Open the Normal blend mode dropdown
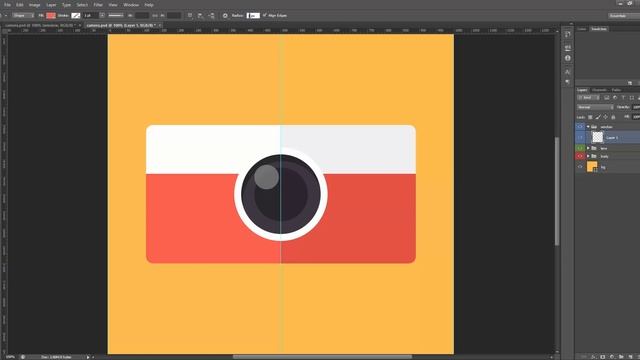 595,107
